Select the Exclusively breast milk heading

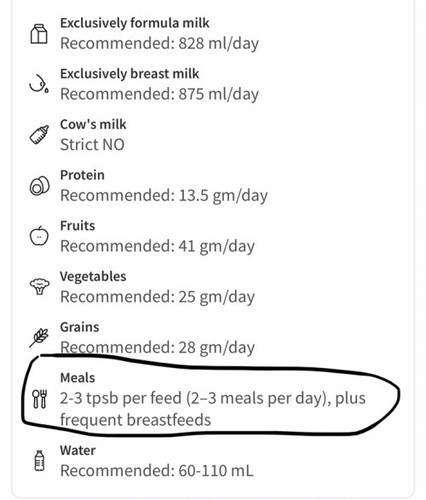click(129, 74)
